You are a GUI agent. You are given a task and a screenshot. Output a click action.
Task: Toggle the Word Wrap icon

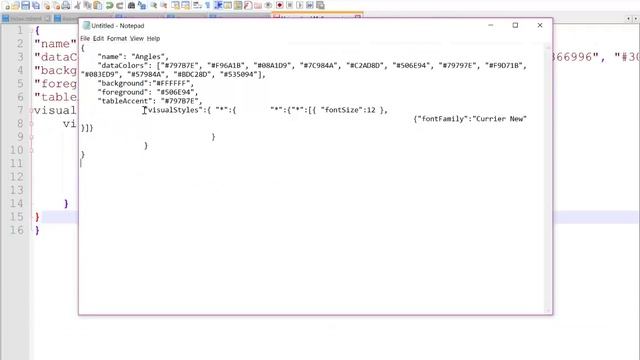[197, 5]
